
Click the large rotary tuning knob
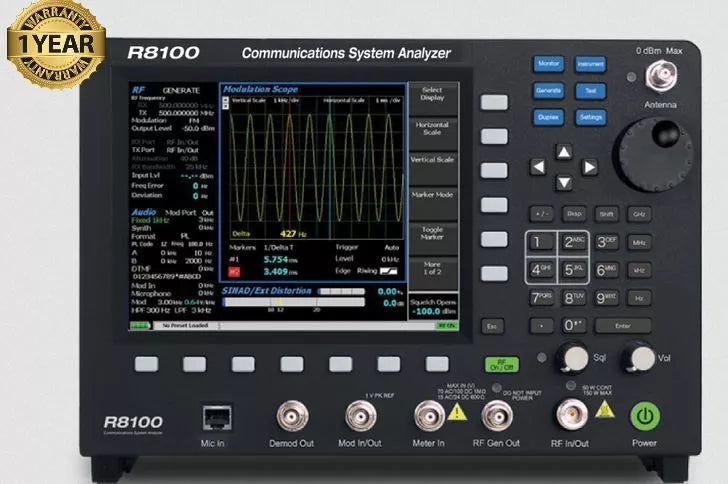[x=652, y=154]
